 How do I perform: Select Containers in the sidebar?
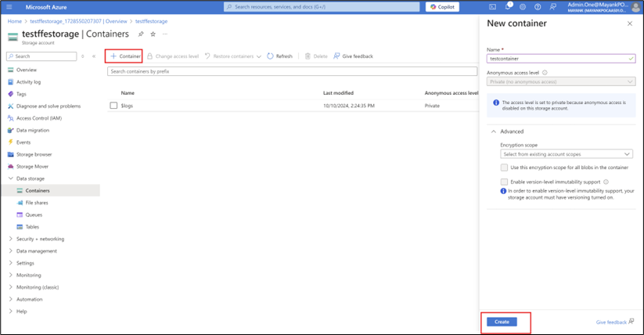[x=38, y=191]
